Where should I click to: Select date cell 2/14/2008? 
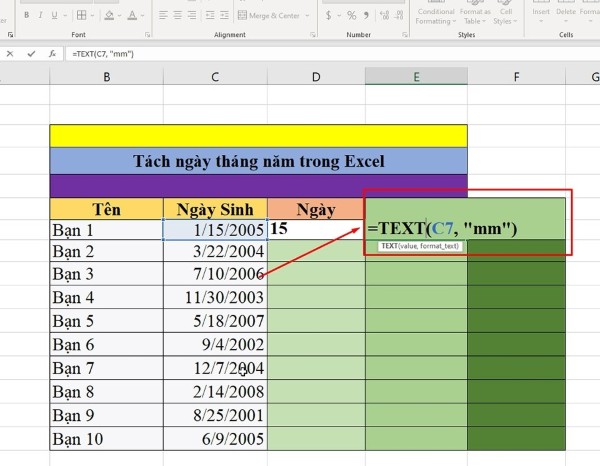point(215,392)
